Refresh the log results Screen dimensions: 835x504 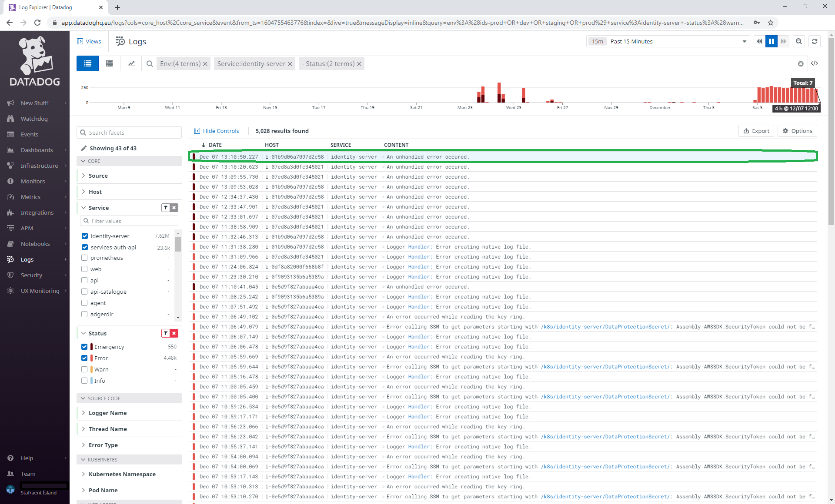815,41
